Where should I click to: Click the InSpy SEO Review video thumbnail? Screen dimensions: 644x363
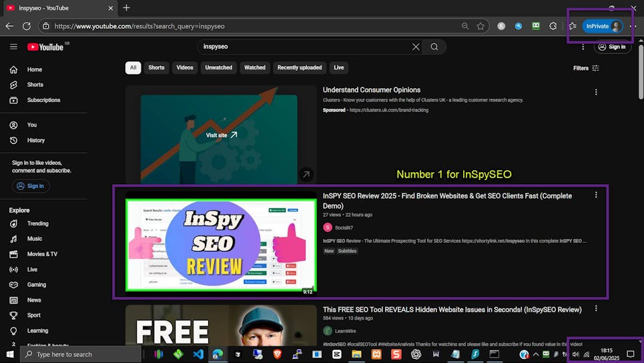pos(221,246)
